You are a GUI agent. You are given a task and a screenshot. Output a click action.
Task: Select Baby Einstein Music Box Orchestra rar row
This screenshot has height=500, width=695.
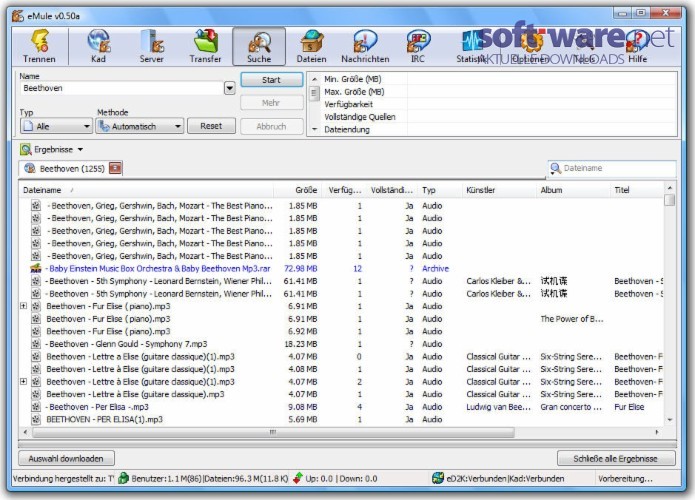tap(341, 269)
